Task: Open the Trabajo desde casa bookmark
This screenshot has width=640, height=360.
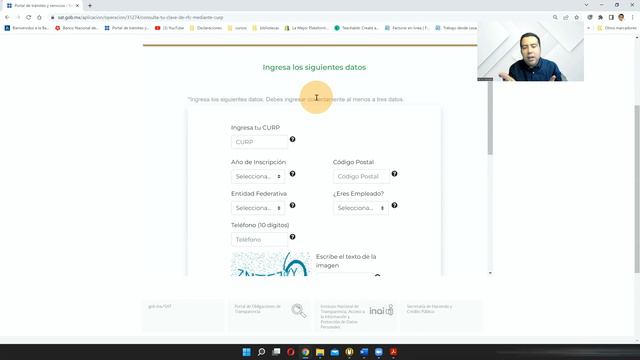Action: (x=456, y=28)
